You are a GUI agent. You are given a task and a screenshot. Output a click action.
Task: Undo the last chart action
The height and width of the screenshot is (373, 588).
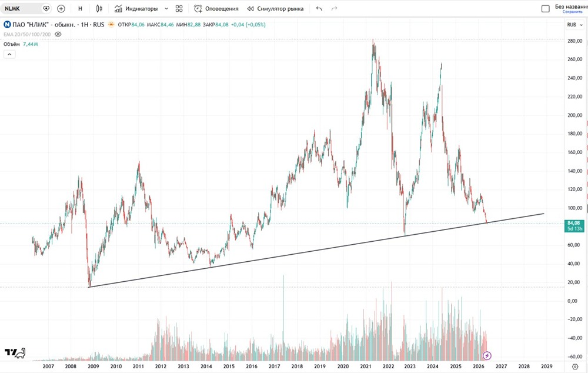click(319, 8)
